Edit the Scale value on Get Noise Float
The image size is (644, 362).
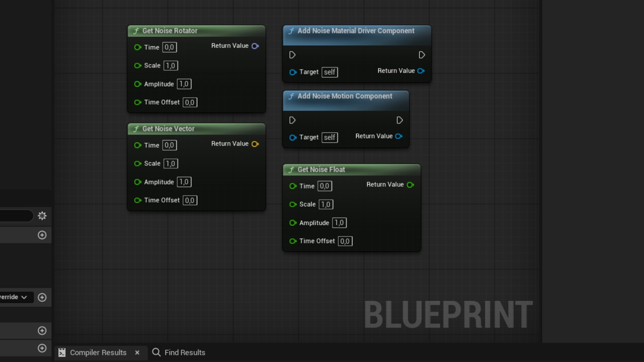(326, 205)
